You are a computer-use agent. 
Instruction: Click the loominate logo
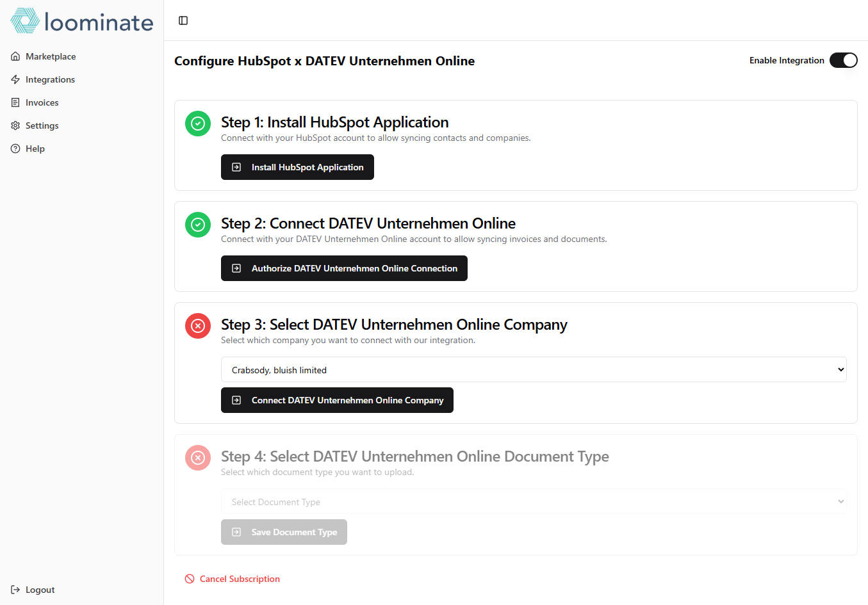pyautogui.click(x=82, y=21)
